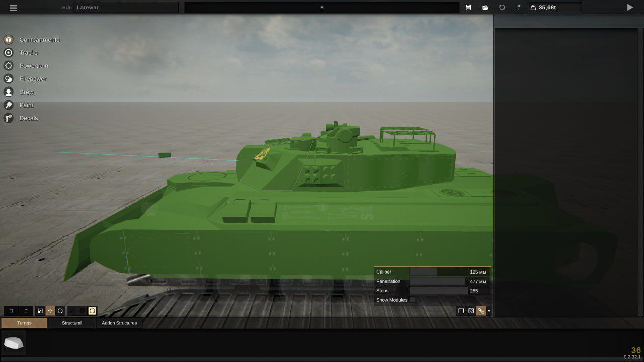
Task: Switch to the Turrets tab
Action: pos(24,323)
